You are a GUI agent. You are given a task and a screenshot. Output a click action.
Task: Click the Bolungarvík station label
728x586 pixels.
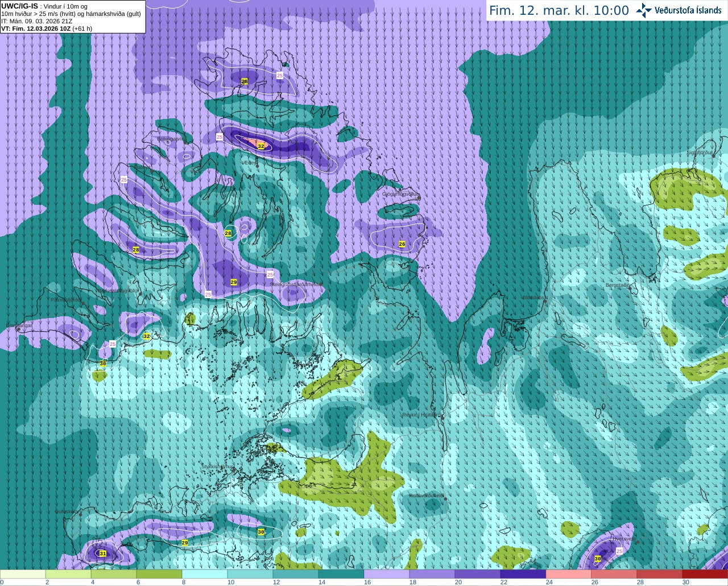pyautogui.click(x=170, y=138)
